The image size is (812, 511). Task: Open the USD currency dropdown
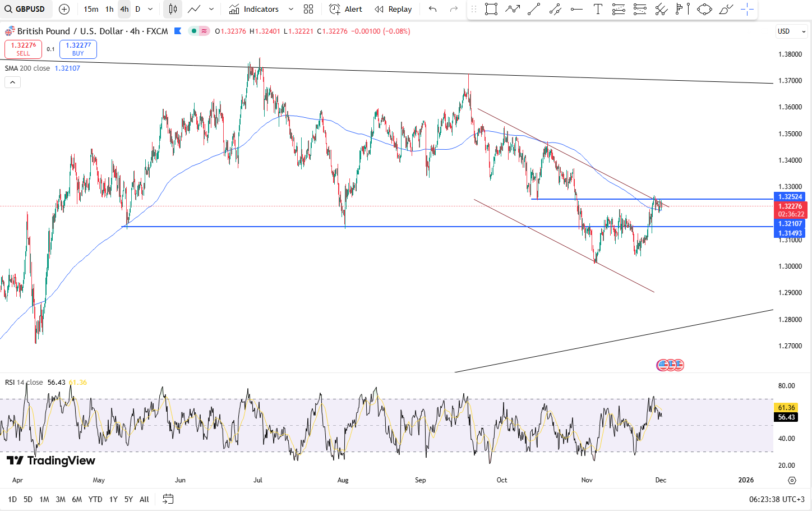click(791, 31)
